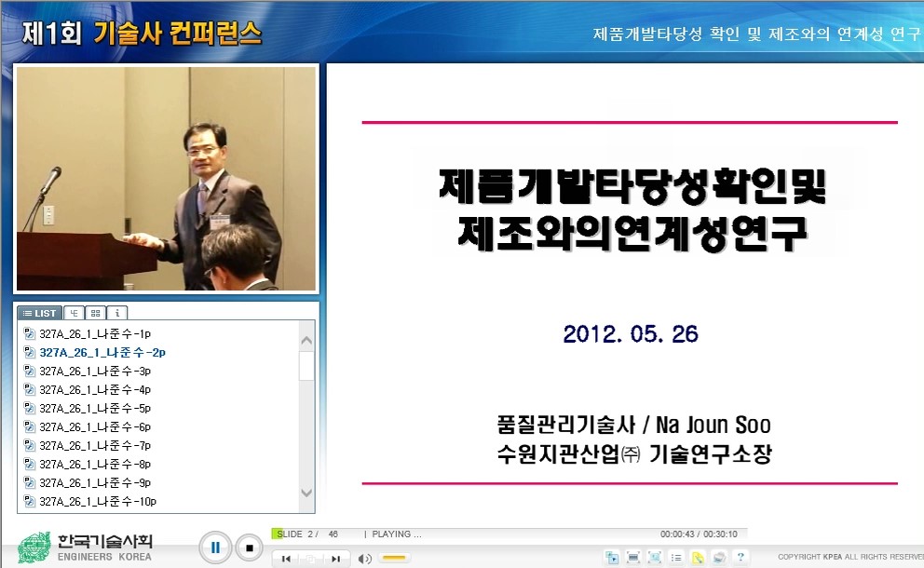Stop the lecture playback

click(x=249, y=548)
